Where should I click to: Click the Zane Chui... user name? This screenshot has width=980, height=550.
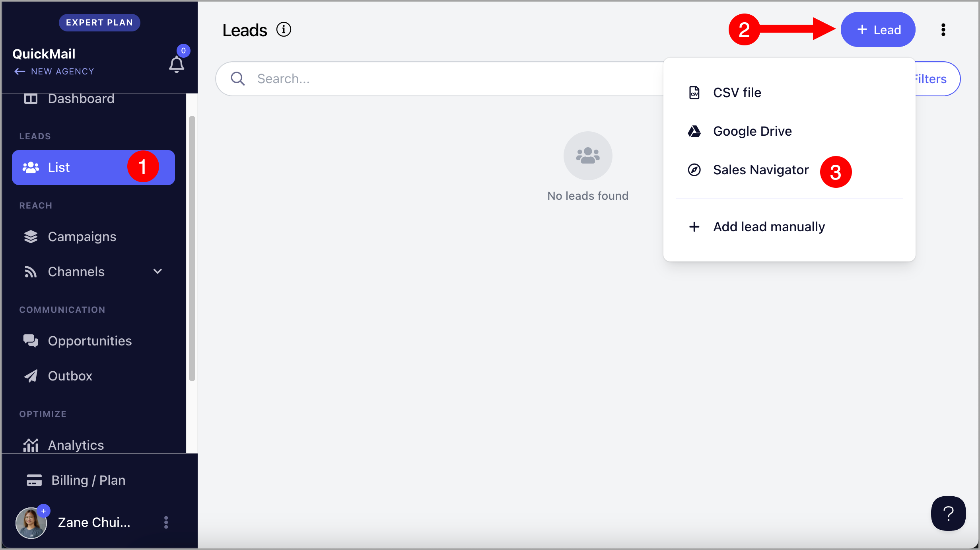click(x=94, y=523)
